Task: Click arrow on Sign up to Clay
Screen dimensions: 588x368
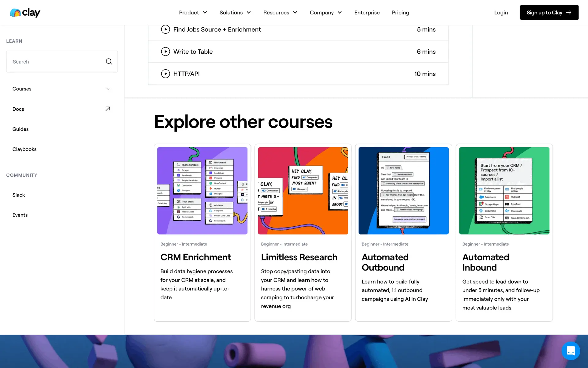Action: pos(569,13)
